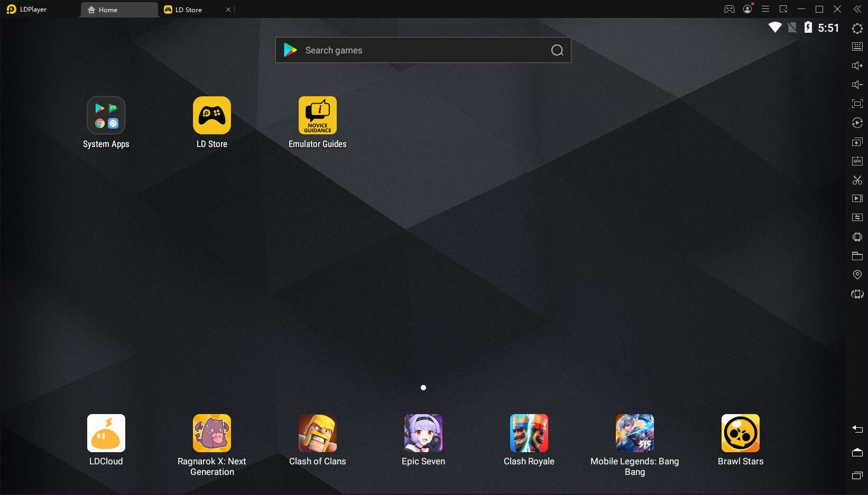The image size is (868, 495).
Task: Open the emulator settings gear icon
Action: pyautogui.click(x=857, y=29)
